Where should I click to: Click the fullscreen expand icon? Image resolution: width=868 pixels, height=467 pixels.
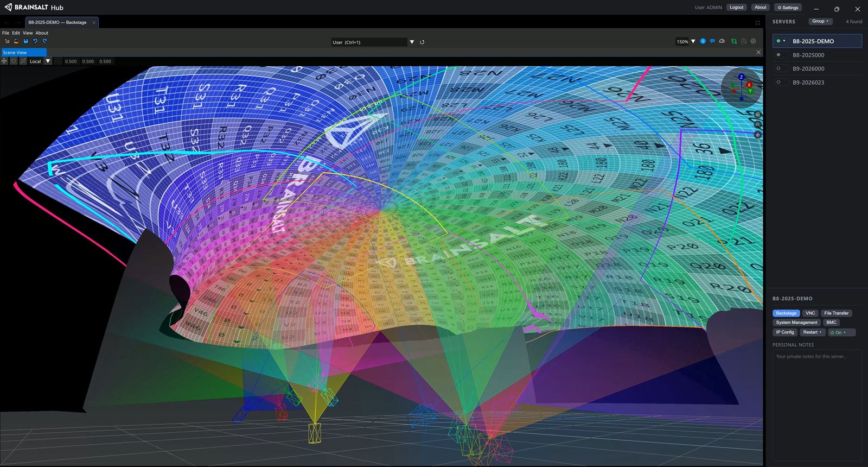(x=758, y=23)
